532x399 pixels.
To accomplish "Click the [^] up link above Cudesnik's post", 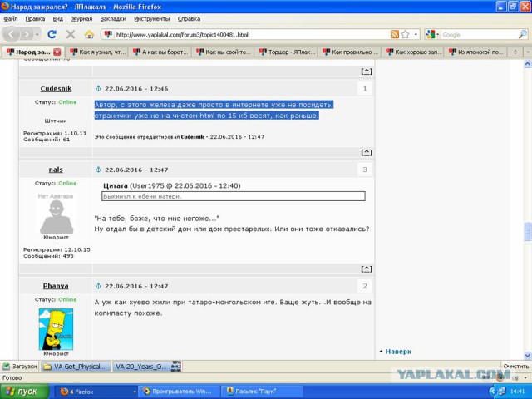I will (x=367, y=71).
